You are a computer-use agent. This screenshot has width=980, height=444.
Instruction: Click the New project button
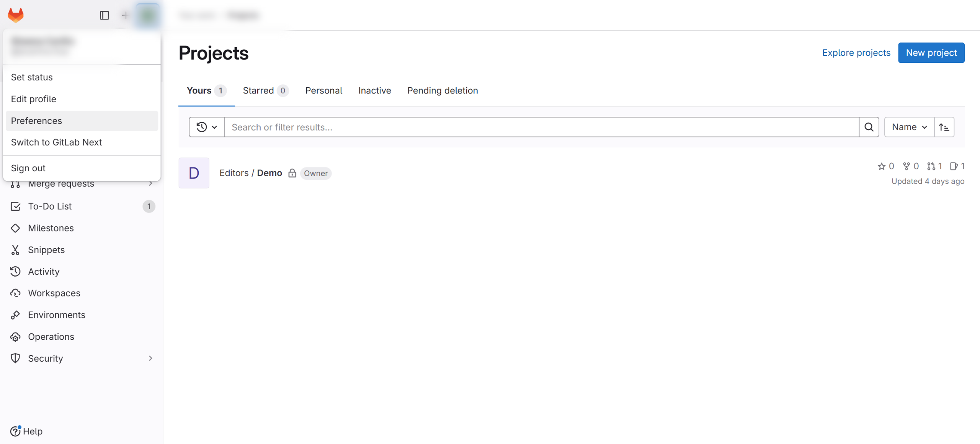click(x=931, y=52)
